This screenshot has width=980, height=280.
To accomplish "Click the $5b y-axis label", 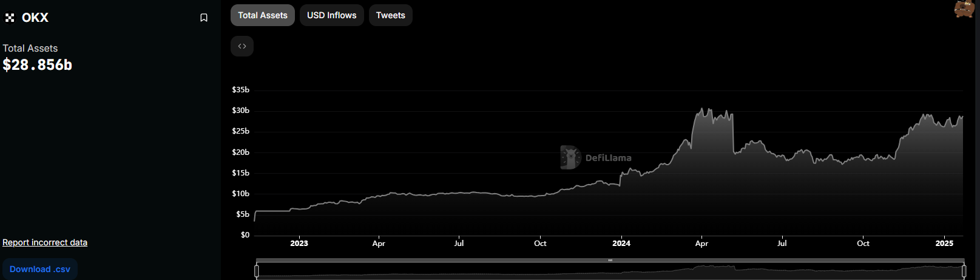I will 243,214.
